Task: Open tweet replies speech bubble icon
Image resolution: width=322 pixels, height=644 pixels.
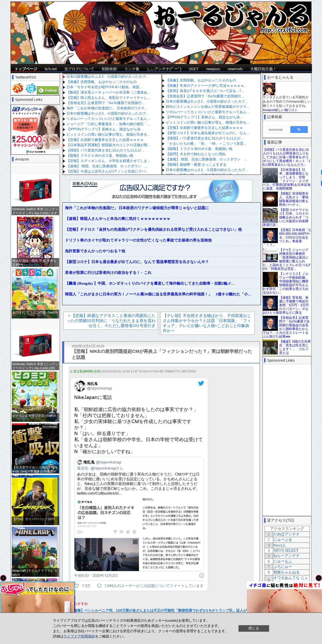Action: tap(99, 586)
